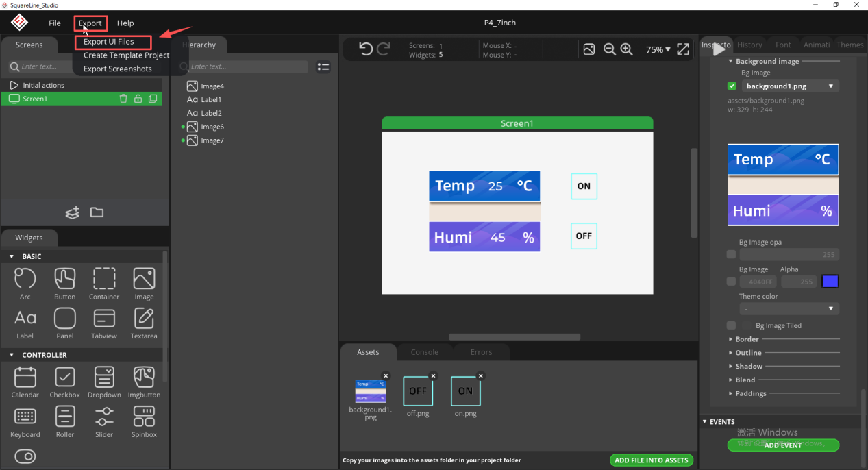This screenshot has width=868, height=470.
Task: Open the 75% zoom level dropdown
Action: [658, 49]
